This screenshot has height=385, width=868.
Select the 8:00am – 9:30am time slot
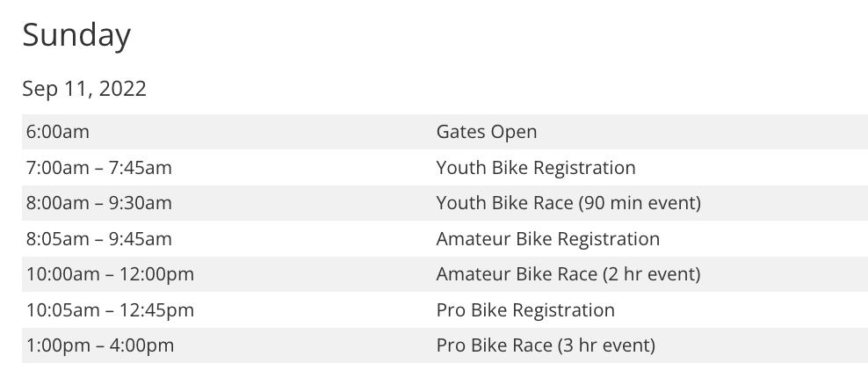click(x=99, y=203)
